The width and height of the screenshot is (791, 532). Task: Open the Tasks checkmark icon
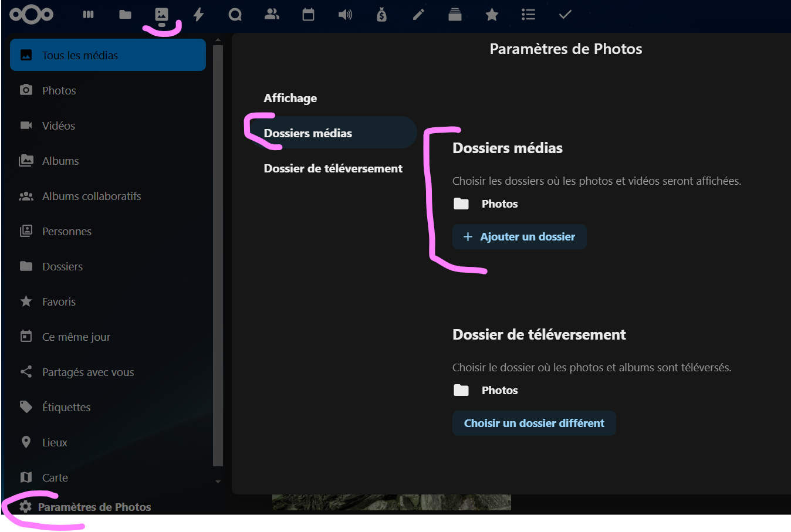[565, 15]
